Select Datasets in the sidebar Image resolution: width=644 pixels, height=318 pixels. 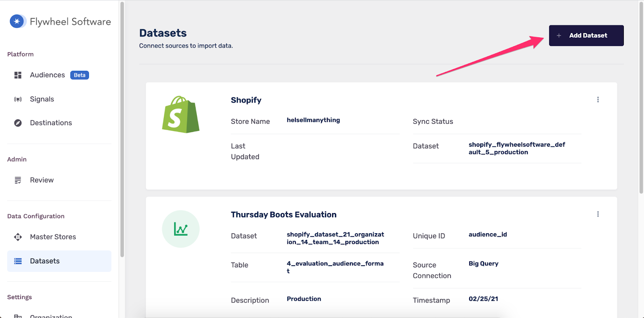59,261
